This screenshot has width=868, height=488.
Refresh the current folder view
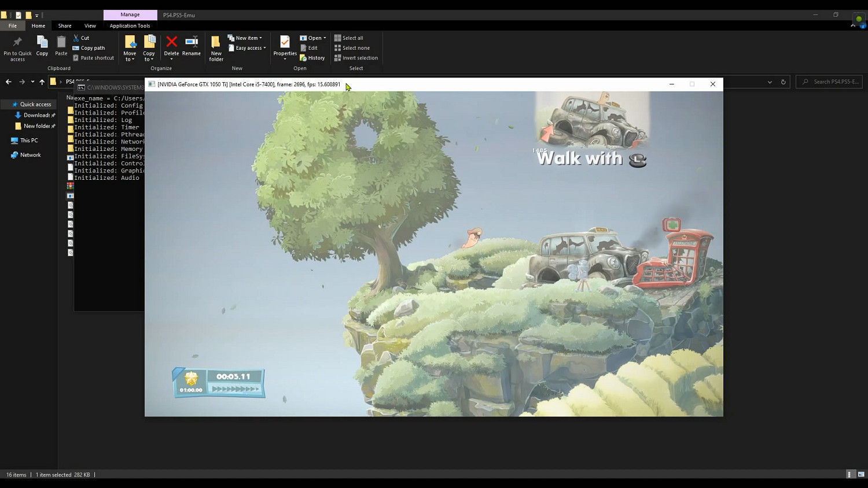tap(784, 82)
